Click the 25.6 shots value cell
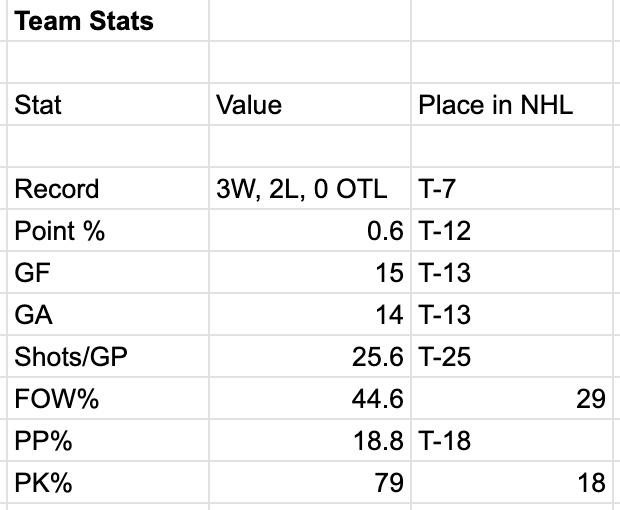 tap(378, 357)
